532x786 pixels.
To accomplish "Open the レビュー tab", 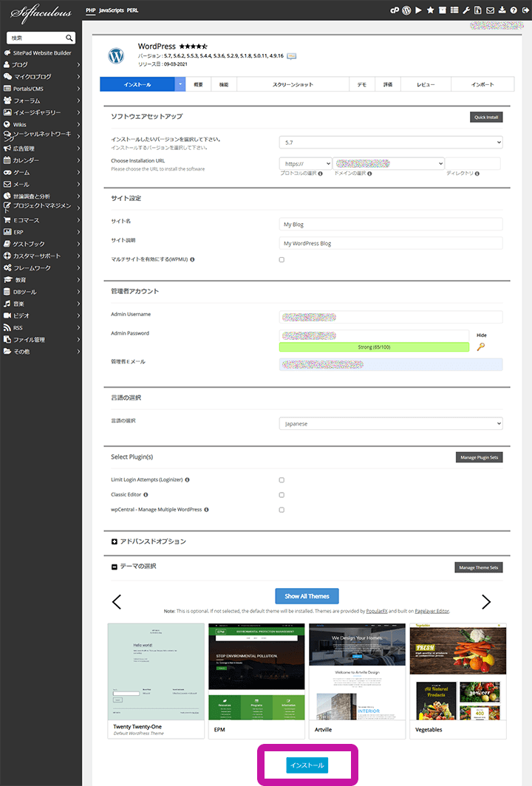I will [x=426, y=85].
